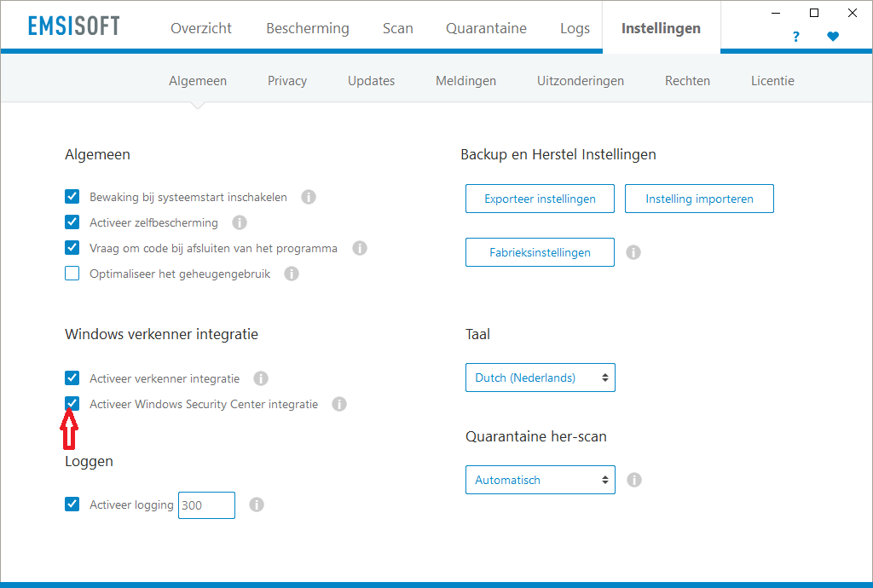Switch to the Quarantaine tab
The height and width of the screenshot is (588, 873).
tap(486, 27)
